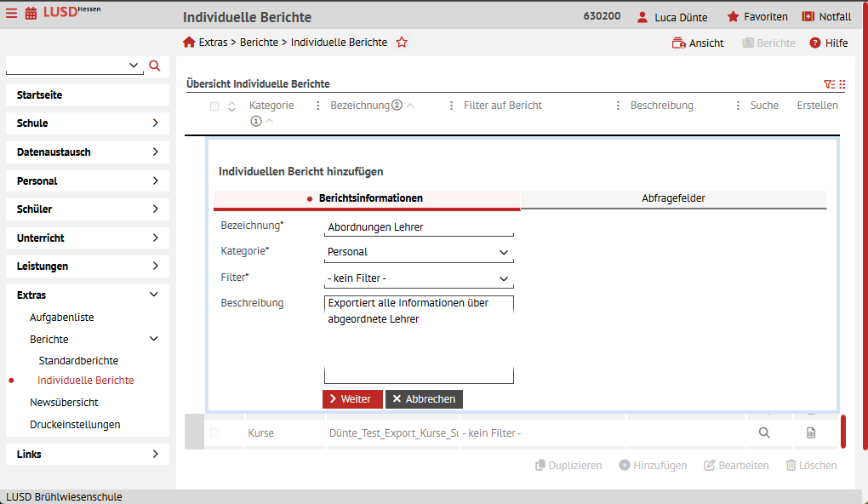Image resolution: width=868 pixels, height=504 pixels.
Task: Open Druckeinstellungen in the sidebar
Action: (75, 424)
